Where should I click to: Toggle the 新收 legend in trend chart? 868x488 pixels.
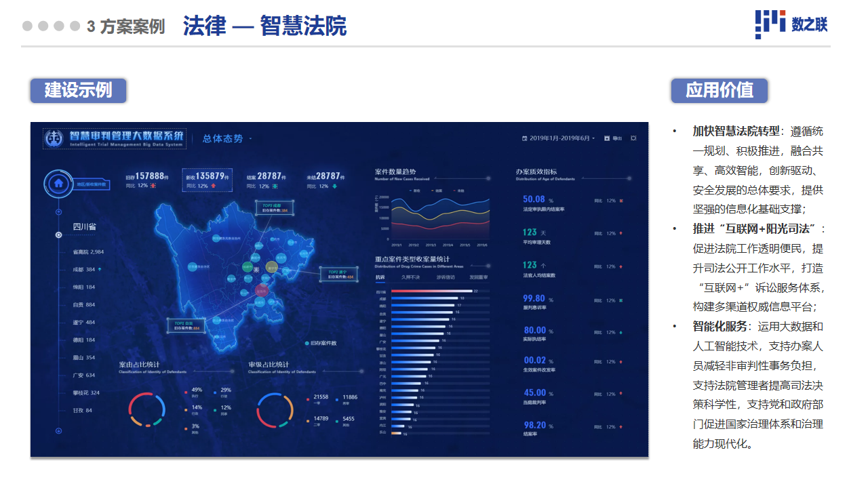[414, 190]
